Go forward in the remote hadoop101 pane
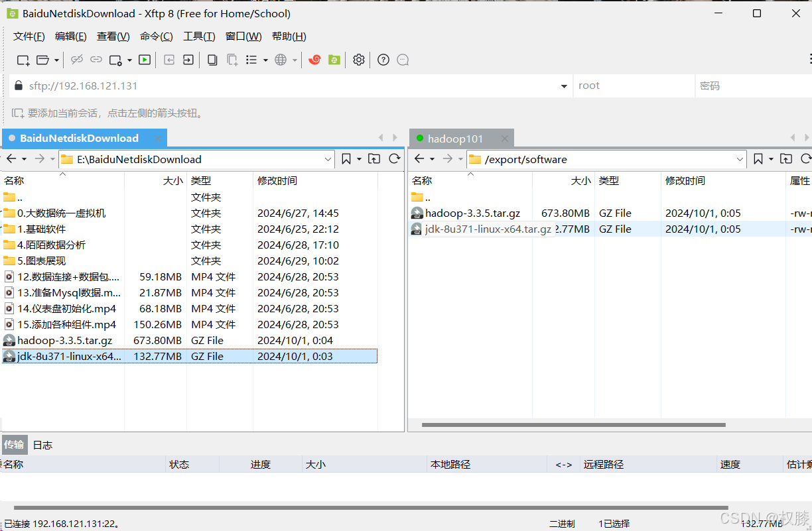This screenshot has width=812, height=531. [448, 159]
